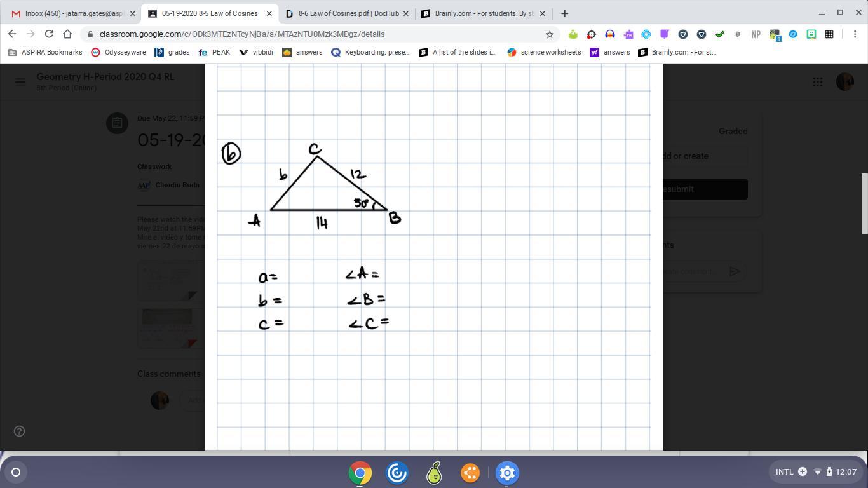Open the Classroom main hamburger menu

click(x=20, y=81)
